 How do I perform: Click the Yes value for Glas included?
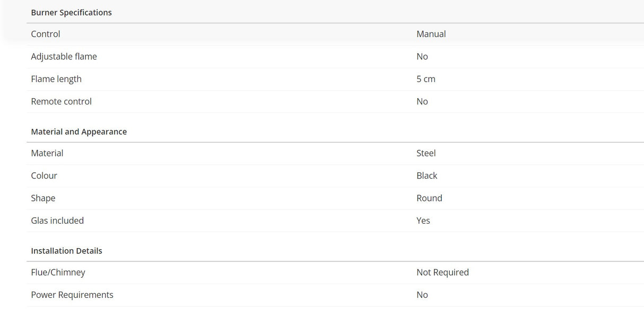tap(423, 221)
